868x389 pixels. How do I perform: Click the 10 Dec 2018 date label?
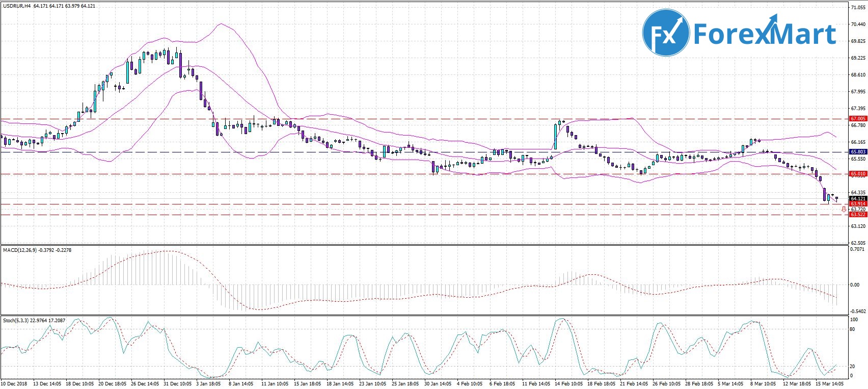[x=15, y=382]
